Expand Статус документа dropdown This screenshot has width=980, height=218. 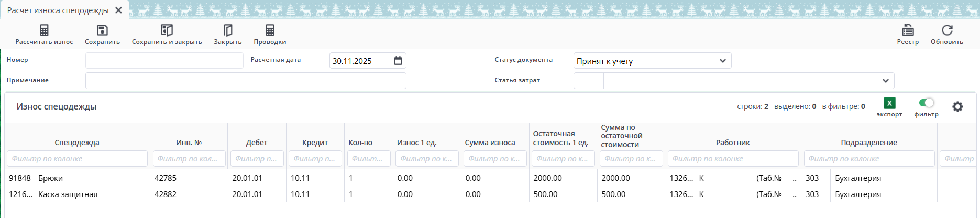click(723, 61)
